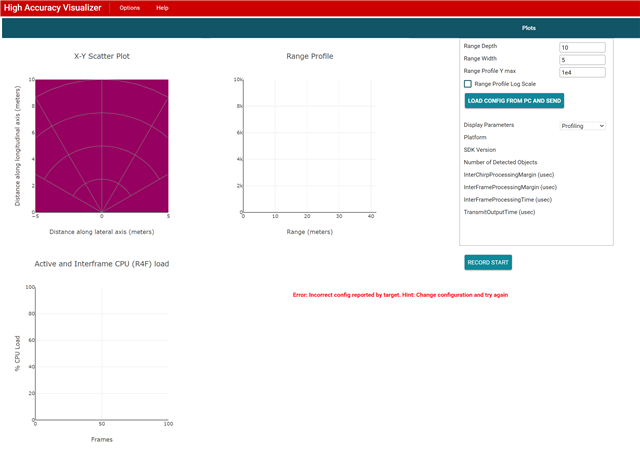Click the Range Profile Y max field

(x=582, y=73)
